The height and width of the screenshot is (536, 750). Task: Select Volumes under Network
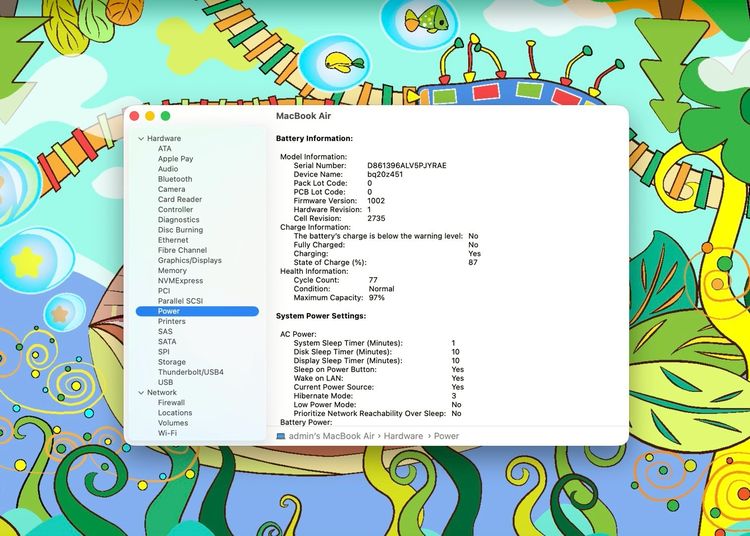[x=173, y=423]
